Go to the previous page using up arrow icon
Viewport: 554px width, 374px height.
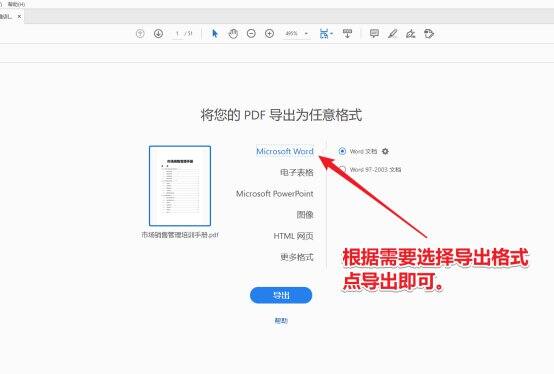(x=140, y=34)
